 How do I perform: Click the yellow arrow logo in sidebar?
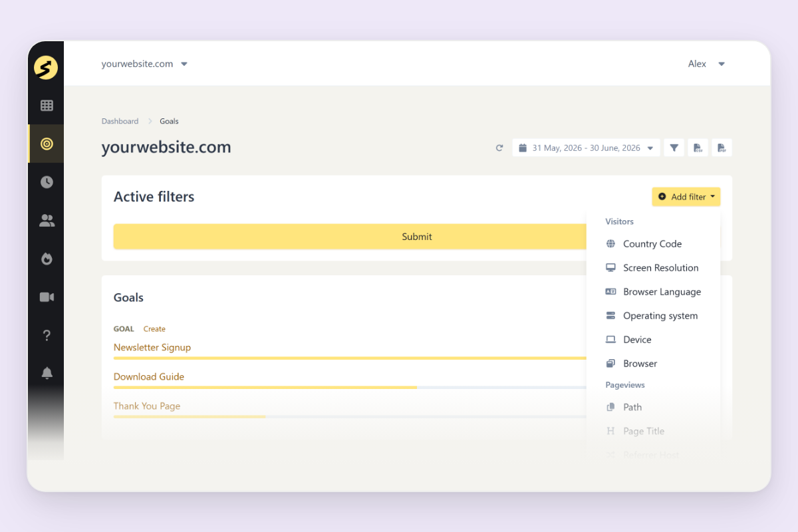[x=46, y=67]
